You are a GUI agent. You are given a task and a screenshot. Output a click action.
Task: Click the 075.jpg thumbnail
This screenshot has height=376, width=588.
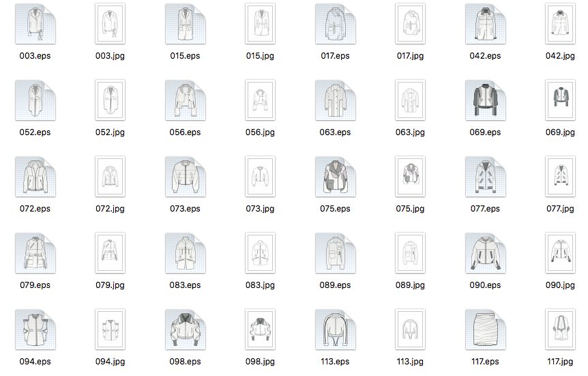click(x=410, y=177)
